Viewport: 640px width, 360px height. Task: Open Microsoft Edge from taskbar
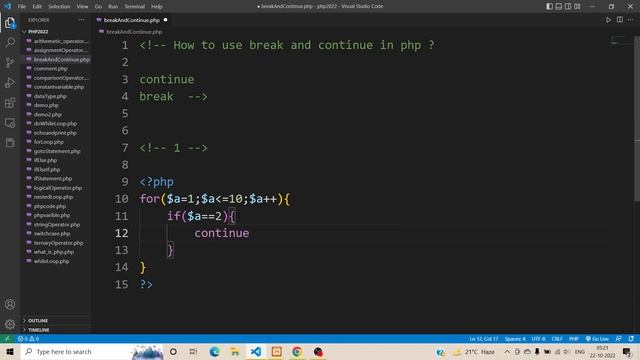214,351
